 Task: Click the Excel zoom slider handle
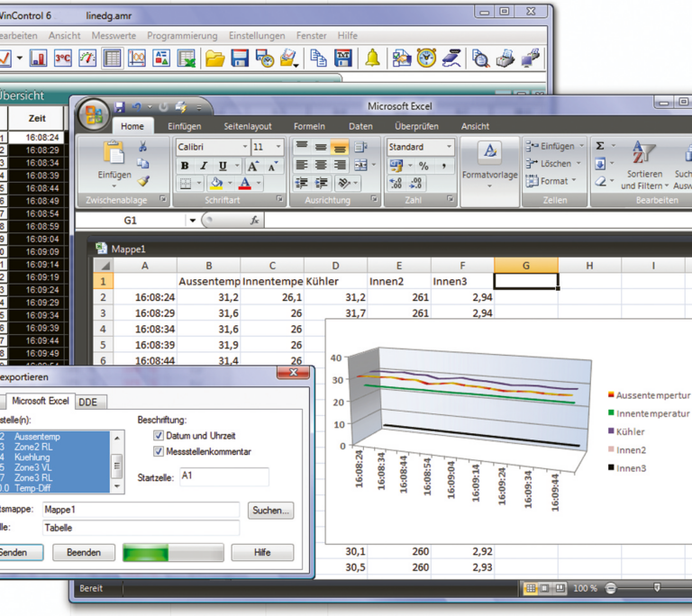pyautogui.click(x=657, y=587)
